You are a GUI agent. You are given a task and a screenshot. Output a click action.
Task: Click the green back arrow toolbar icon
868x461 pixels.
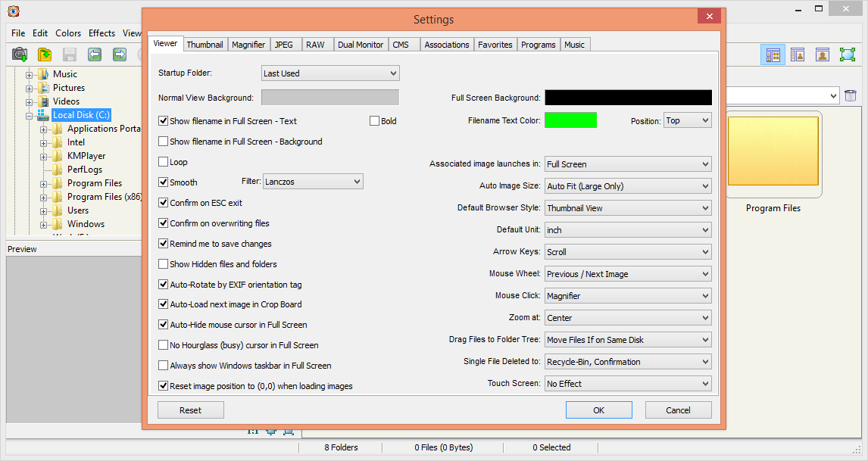(95, 55)
